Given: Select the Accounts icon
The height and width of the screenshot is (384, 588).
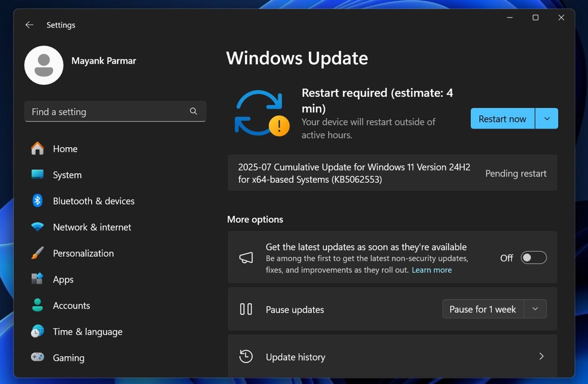Looking at the screenshot, I should pos(37,305).
